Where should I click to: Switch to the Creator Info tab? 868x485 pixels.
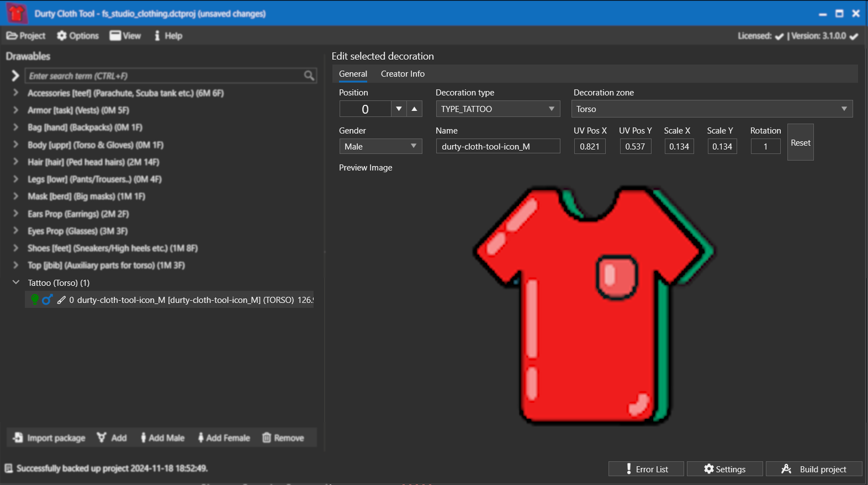403,74
